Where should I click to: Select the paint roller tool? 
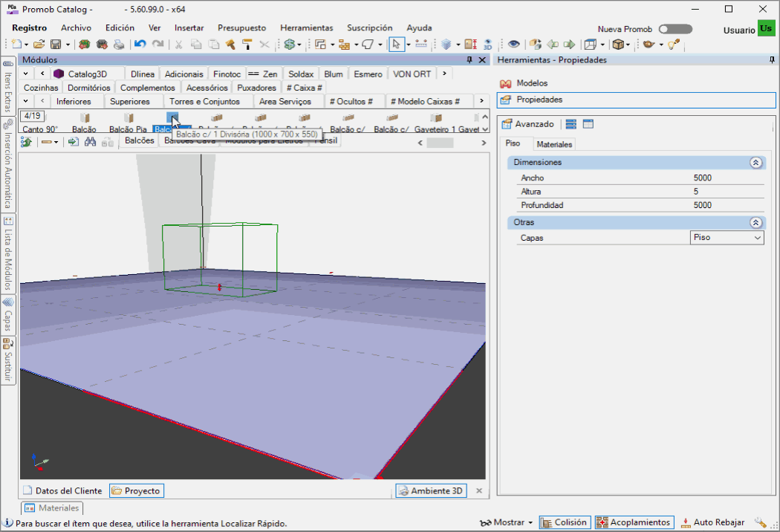[x=247, y=45]
